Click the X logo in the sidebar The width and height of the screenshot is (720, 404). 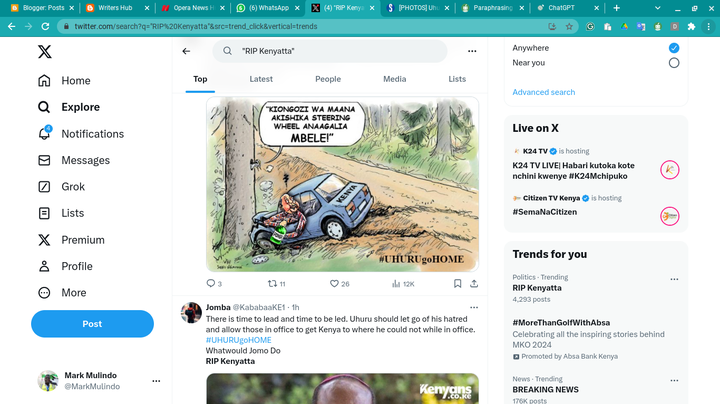[45, 51]
